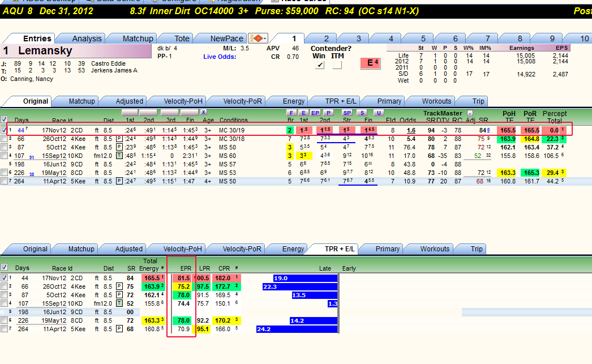Viewport: 592px width, 364px height.
Task: Open the Entries tab
Action: 37,38
